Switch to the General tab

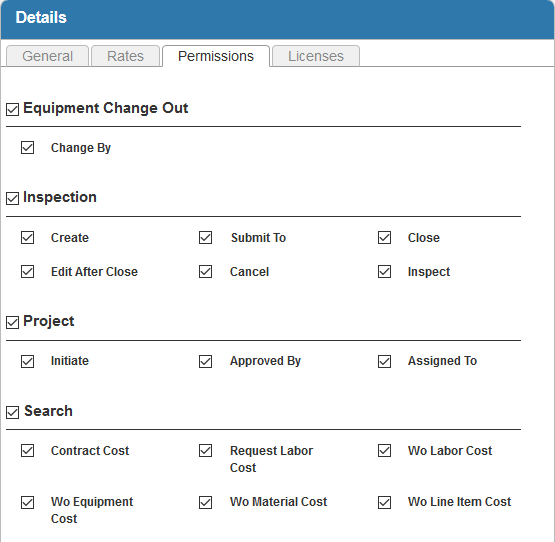tap(47, 56)
